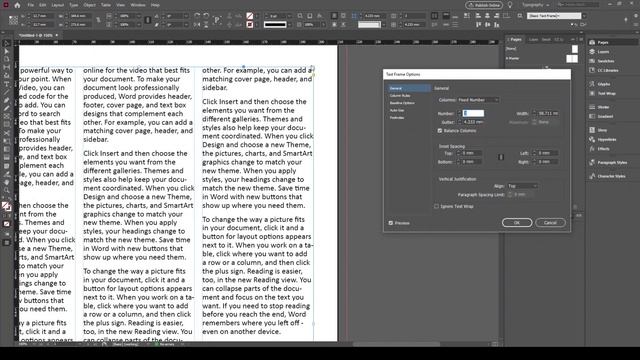Select the Pencil tool
Screen dimensions: 640x360
tap(7, 109)
